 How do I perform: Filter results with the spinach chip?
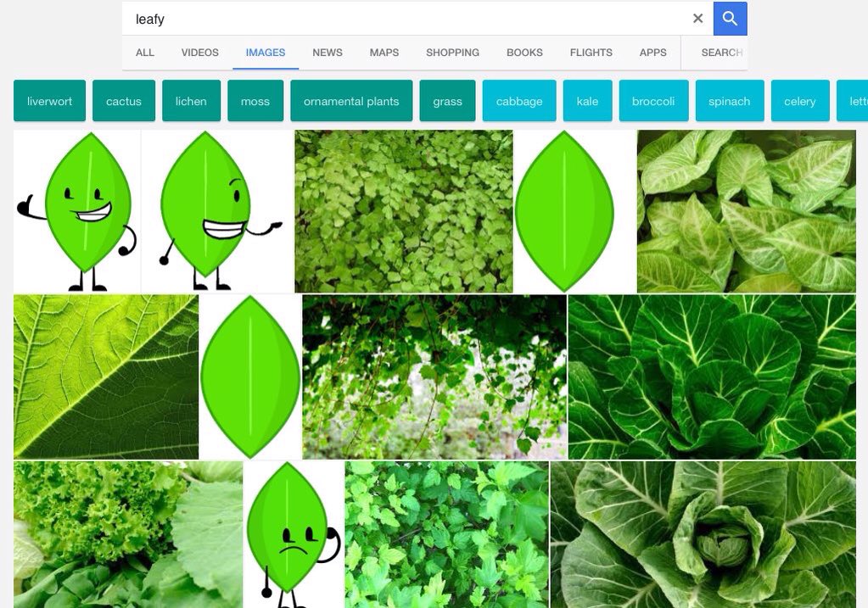pos(730,101)
